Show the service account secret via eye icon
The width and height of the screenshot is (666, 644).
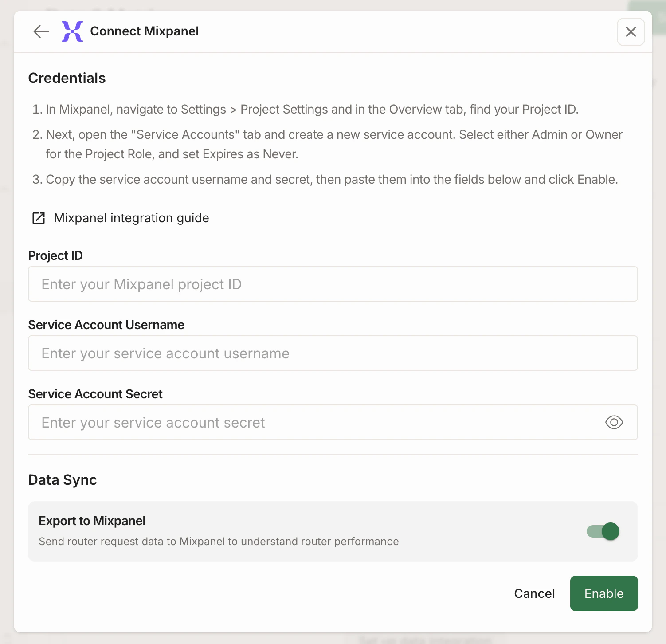(x=614, y=422)
